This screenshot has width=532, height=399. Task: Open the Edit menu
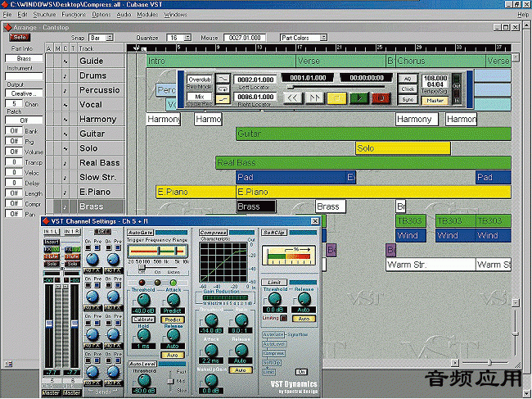(x=22, y=15)
